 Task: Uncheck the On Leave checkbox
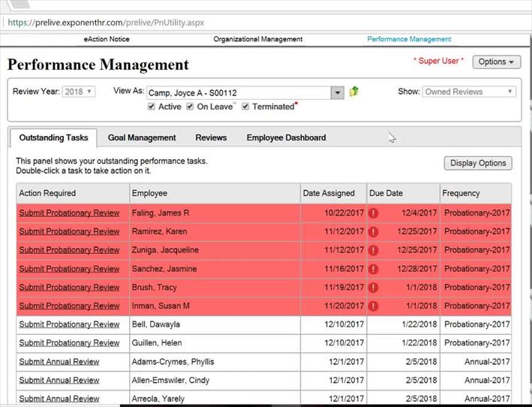coord(190,107)
